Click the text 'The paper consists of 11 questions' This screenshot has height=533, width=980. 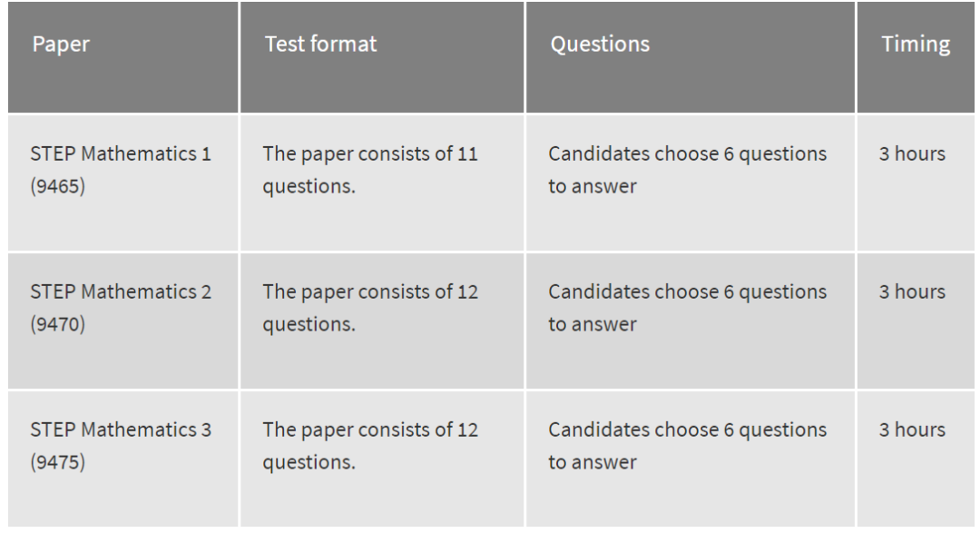[x=370, y=170]
